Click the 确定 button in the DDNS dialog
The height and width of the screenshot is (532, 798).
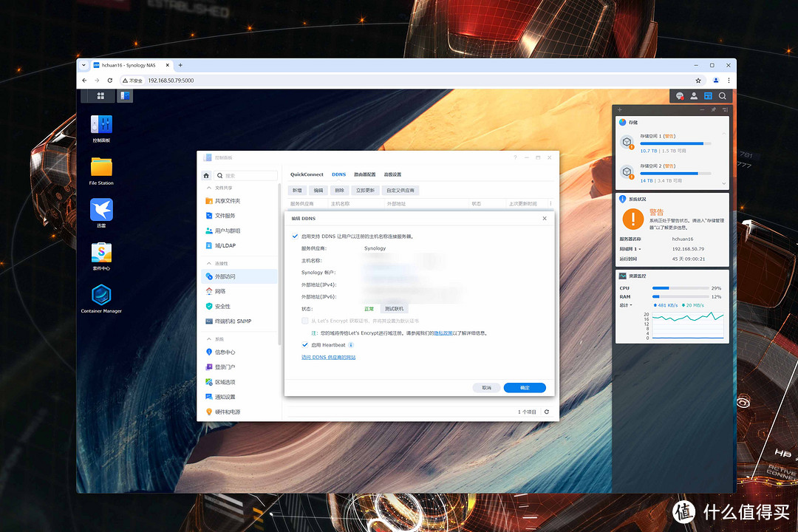click(525, 388)
